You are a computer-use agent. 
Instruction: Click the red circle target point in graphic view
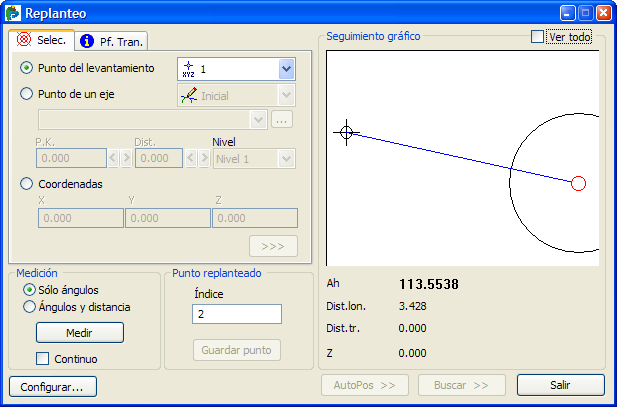coord(577,183)
